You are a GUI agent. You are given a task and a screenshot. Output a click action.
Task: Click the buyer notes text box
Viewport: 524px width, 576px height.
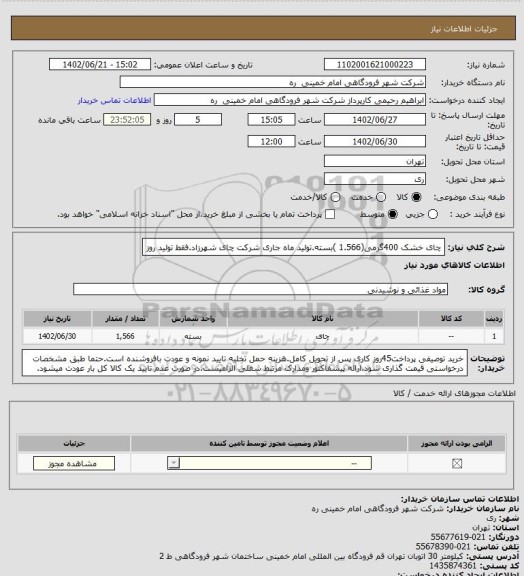(x=245, y=363)
